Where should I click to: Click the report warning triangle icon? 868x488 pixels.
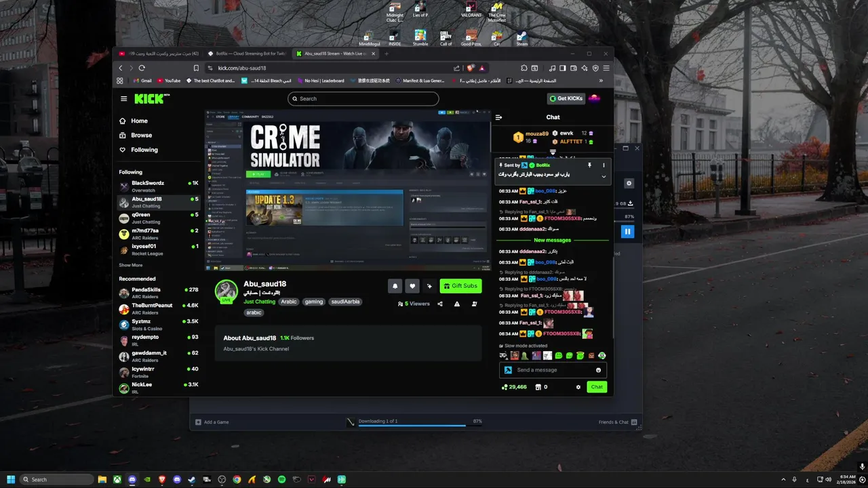coord(457,304)
